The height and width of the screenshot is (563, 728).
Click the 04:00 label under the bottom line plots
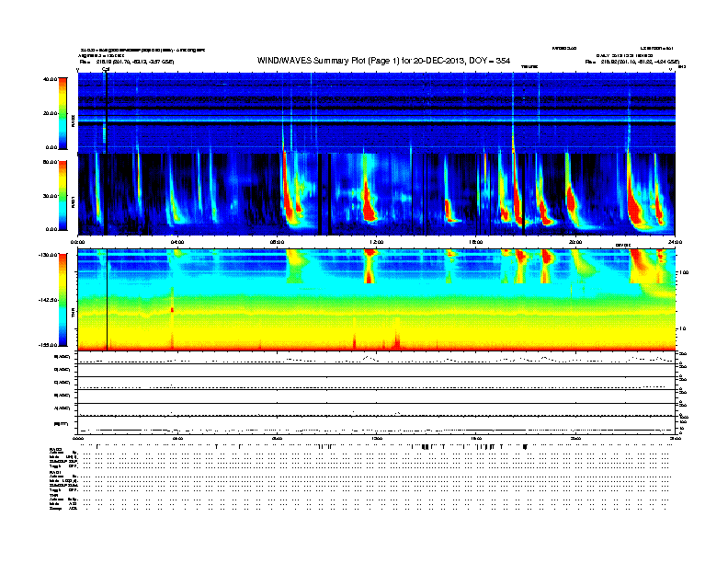(x=177, y=438)
